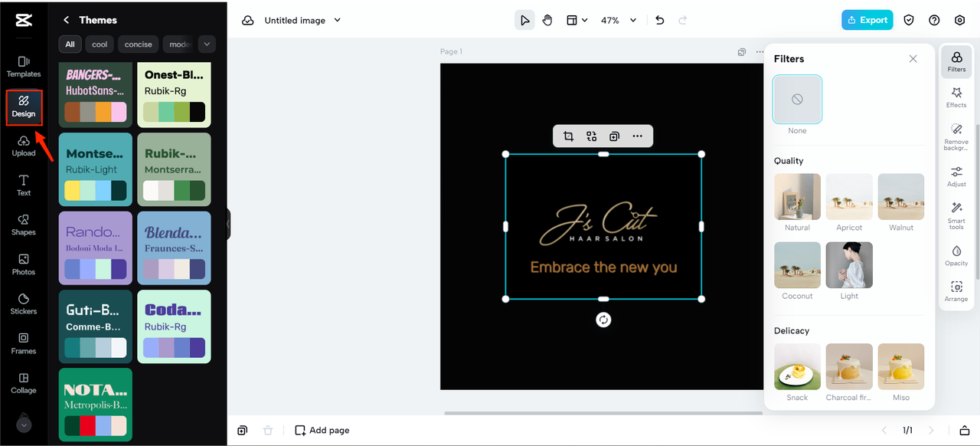Image resolution: width=980 pixels, height=446 pixels.
Task: Open the layers icon at bottom right
Action: (x=965, y=430)
